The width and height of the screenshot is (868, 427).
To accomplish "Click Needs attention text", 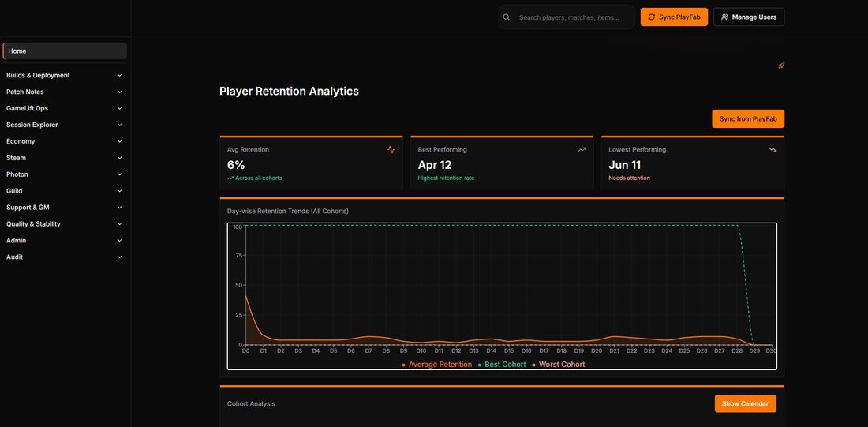I will (x=629, y=178).
